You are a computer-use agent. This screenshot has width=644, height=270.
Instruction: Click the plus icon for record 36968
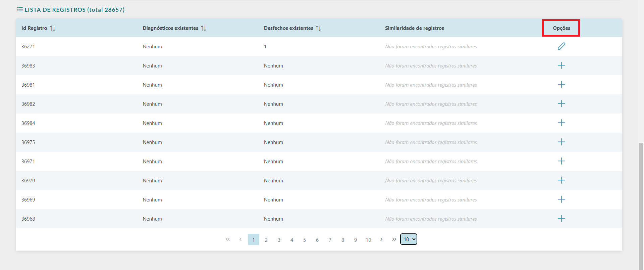[x=561, y=219]
